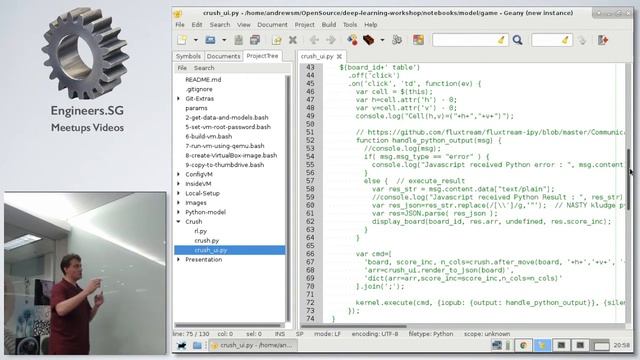Click the Reload file toolbar icon
This screenshot has width=640, height=360.
[x=277, y=40]
